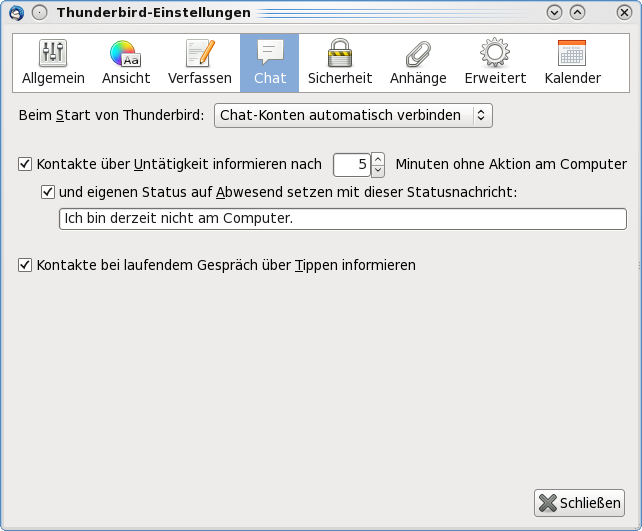Click the Thunderbird icon in the title bar

point(16,13)
